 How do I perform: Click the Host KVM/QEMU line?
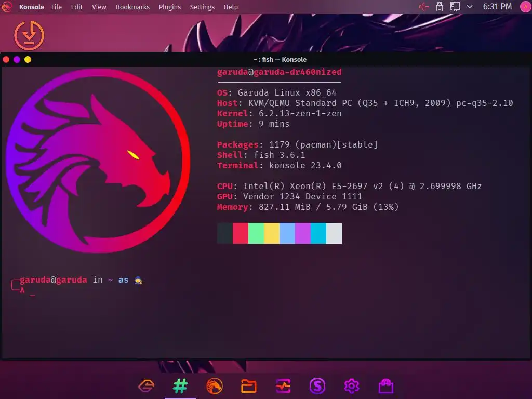tap(365, 103)
